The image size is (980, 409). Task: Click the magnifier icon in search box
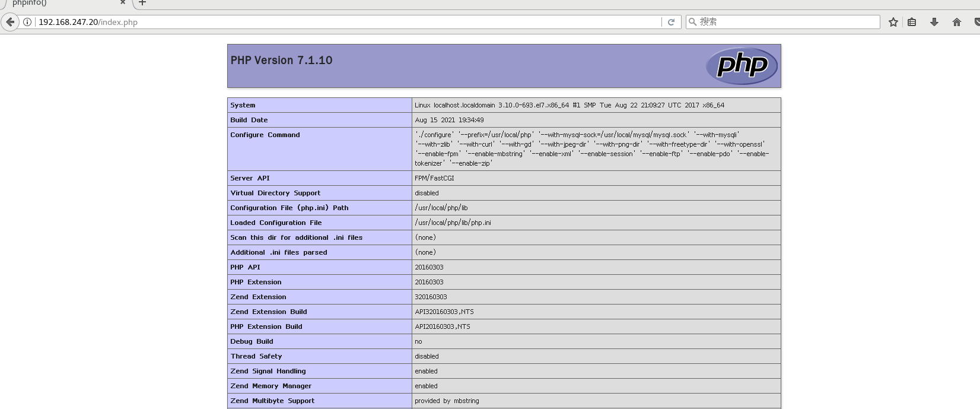point(692,22)
